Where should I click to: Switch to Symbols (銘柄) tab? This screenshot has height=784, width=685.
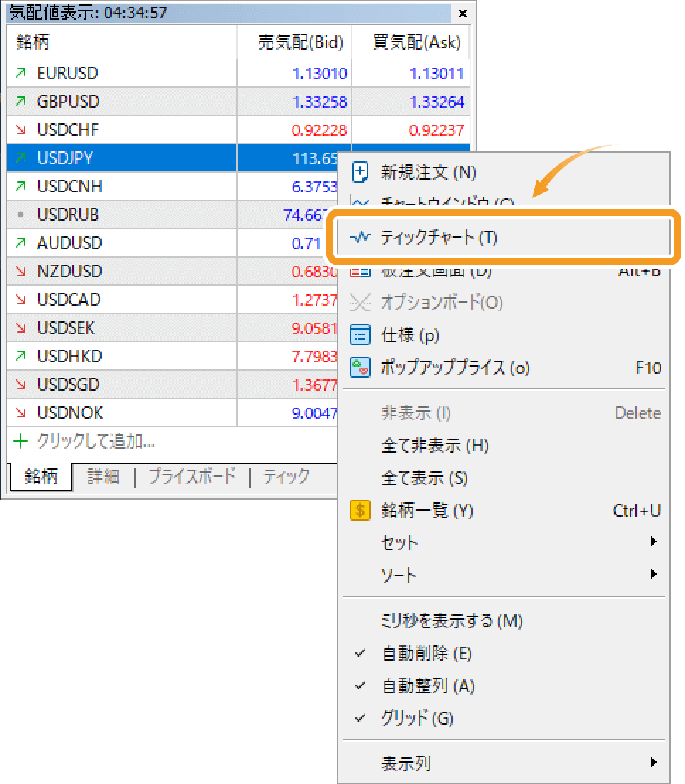pos(40,476)
